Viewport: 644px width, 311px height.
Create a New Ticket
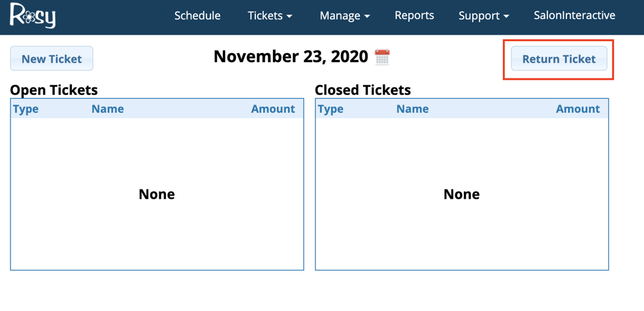(x=52, y=59)
